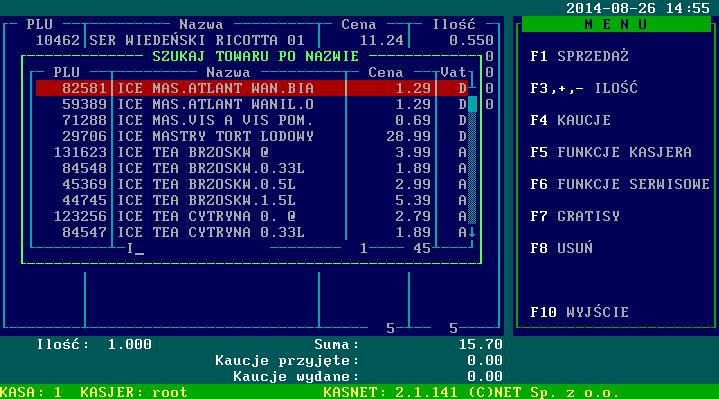Select ICE TEA CYTRYNA 0. @ row
Screen dimensions: 719x399
tap(252, 216)
